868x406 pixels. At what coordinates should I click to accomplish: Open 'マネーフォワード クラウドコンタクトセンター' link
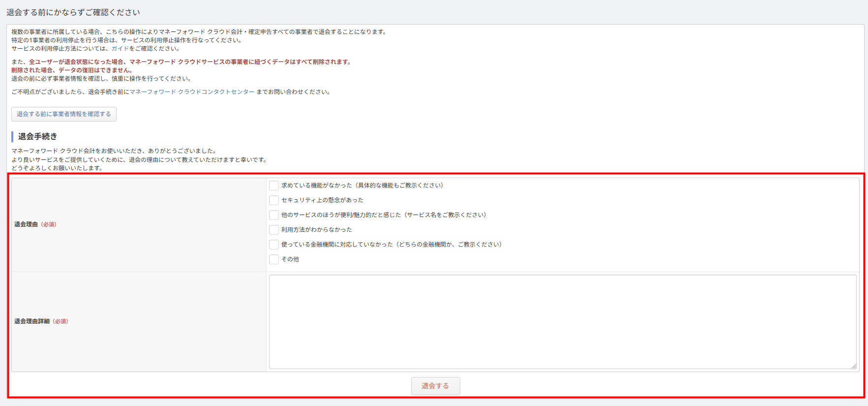pos(192,92)
